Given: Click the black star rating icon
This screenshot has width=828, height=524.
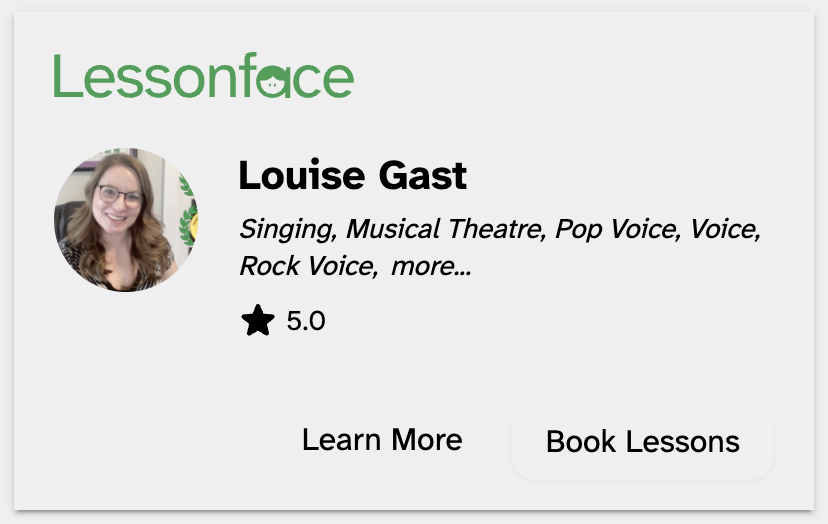Looking at the screenshot, I should click(x=257, y=321).
